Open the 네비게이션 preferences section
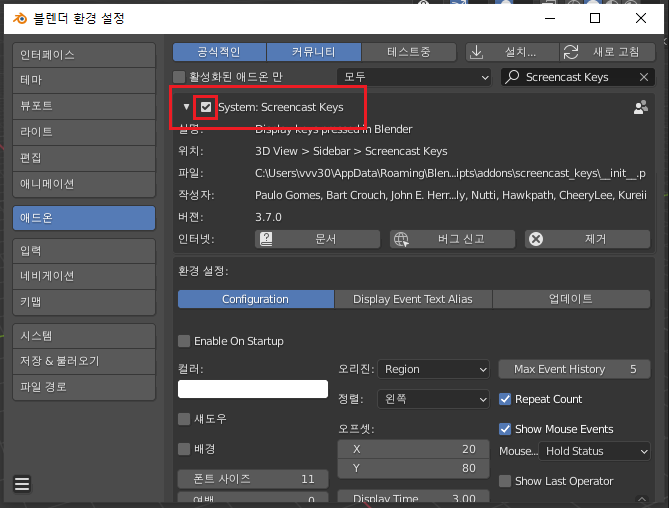The height and width of the screenshot is (508, 669). (x=84, y=276)
